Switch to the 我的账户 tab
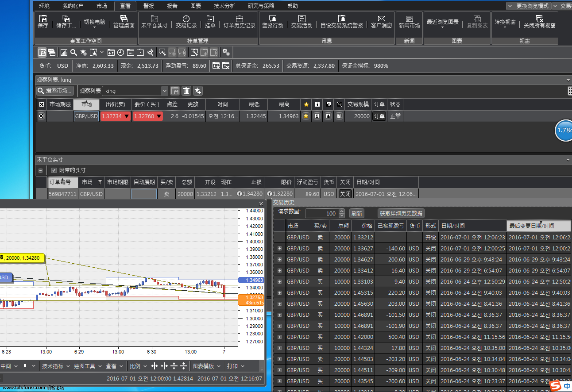The width and height of the screenshot is (572, 392). [73, 6]
